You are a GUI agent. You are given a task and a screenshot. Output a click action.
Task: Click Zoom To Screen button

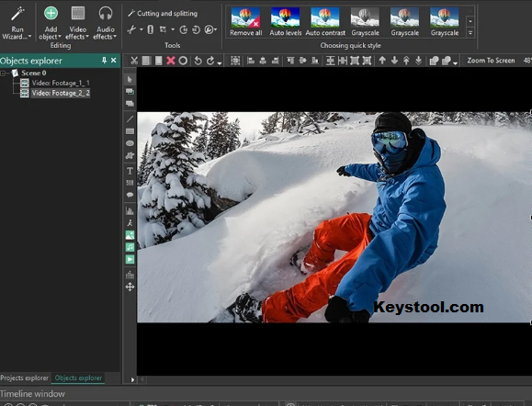pos(491,61)
